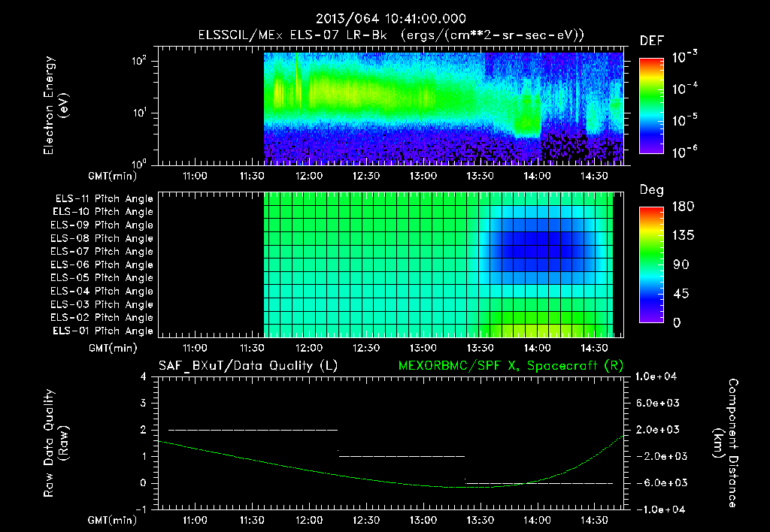The height and width of the screenshot is (532, 770).
Task: Click 12:30 tick label under the pitch angle panel
Action: [366, 348]
